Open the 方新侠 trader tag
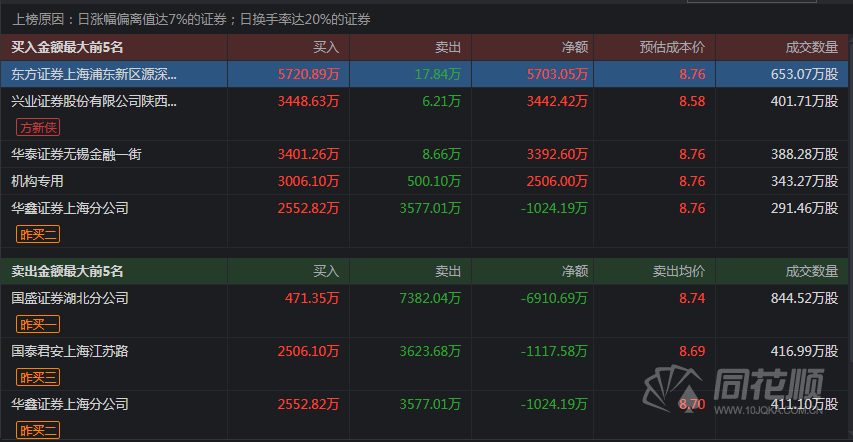 [x=38, y=127]
